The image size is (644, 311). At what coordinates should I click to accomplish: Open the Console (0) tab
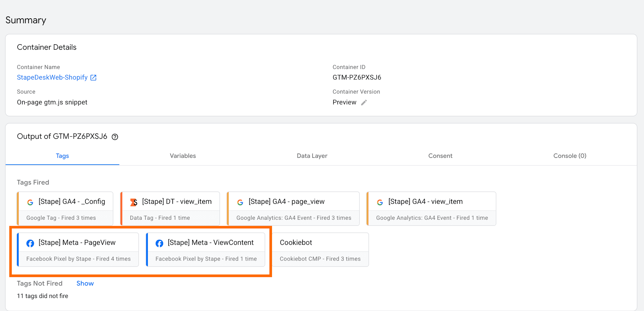[570, 156]
